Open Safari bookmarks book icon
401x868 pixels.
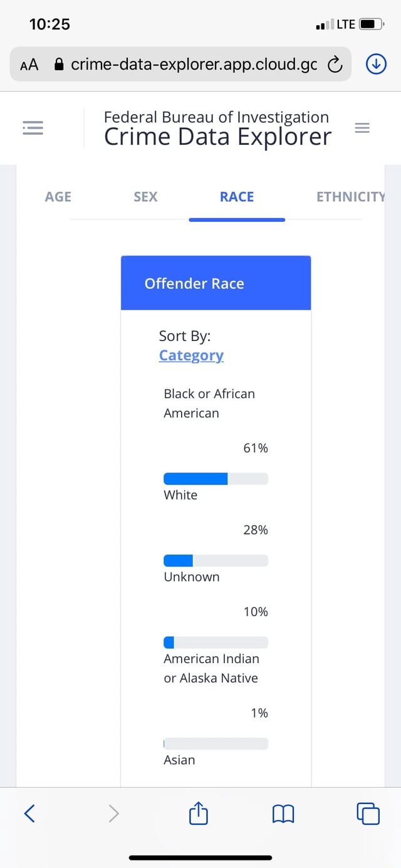[283, 813]
